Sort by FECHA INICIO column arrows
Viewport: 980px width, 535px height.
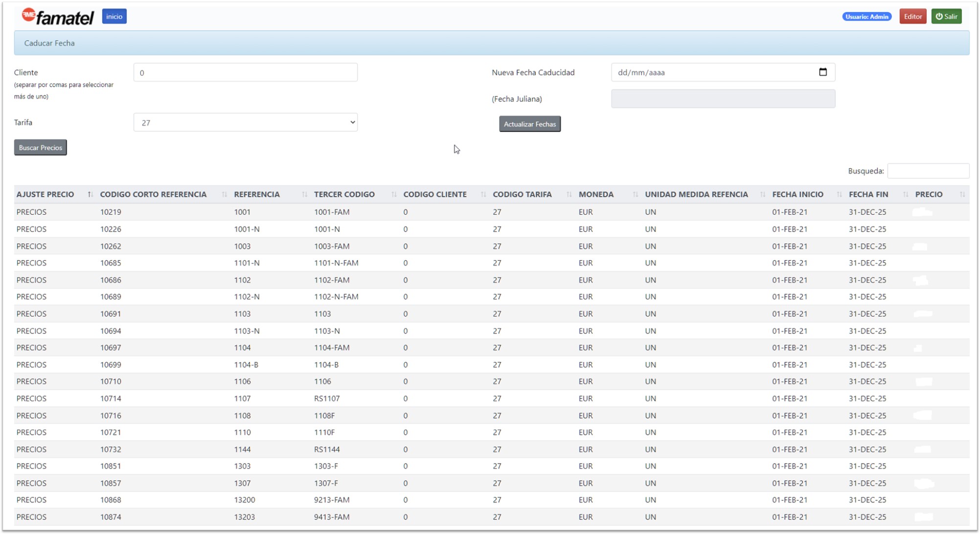pos(839,195)
